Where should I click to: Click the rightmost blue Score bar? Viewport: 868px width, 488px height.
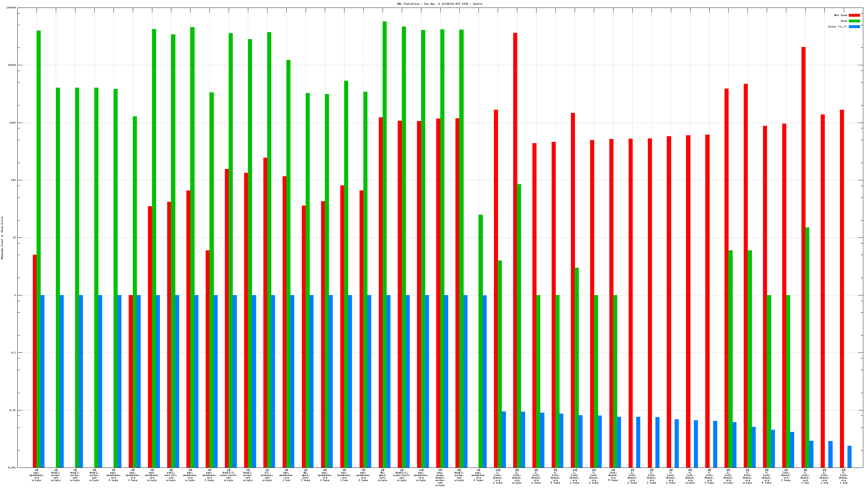pos(849,456)
